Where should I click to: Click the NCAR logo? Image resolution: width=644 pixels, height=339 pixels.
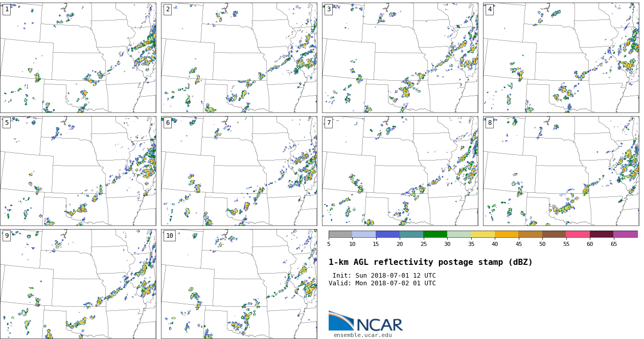coord(365,322)
